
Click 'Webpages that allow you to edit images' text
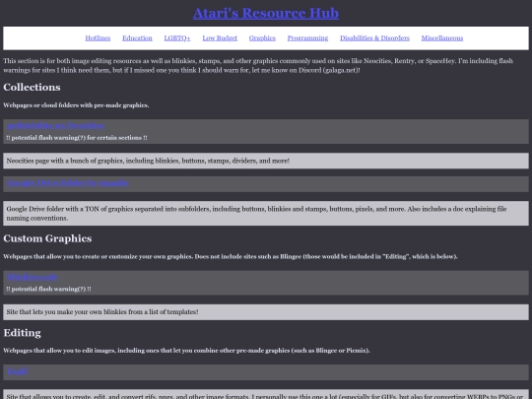pyautogui.click(x=186, y=351)
